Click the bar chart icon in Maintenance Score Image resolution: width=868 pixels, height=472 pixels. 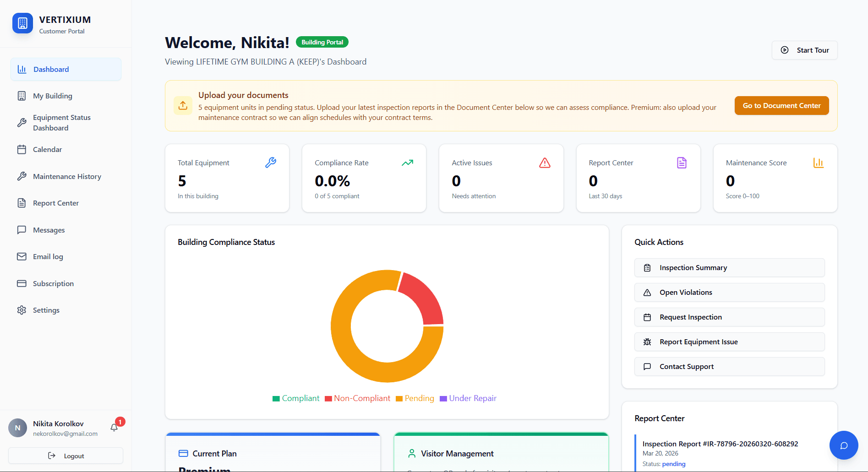(x=818, y=163)
